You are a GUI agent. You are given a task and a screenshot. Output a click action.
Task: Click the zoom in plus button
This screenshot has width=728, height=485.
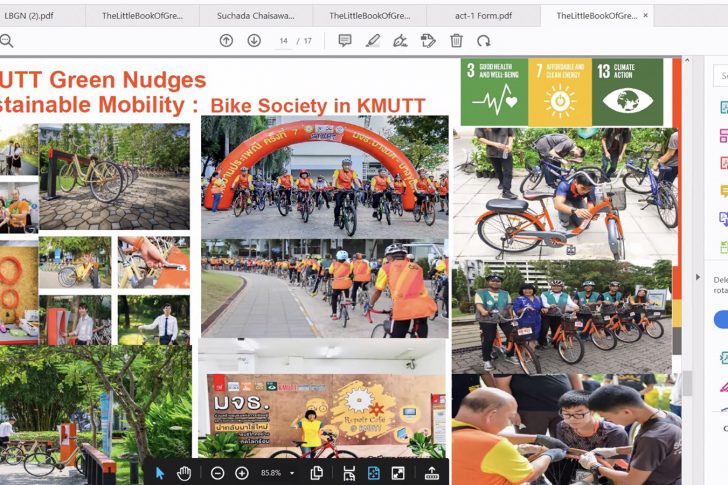(242, 473)
